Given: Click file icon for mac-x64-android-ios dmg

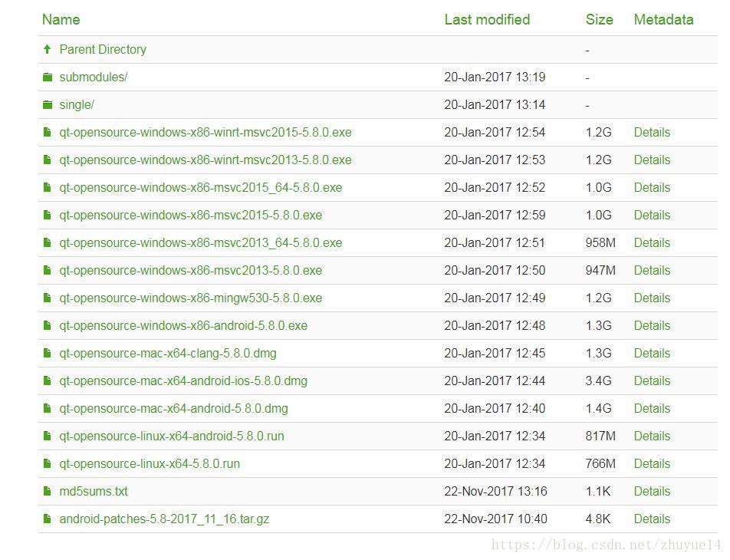Looking at the screenshot, I should (47, 380).
